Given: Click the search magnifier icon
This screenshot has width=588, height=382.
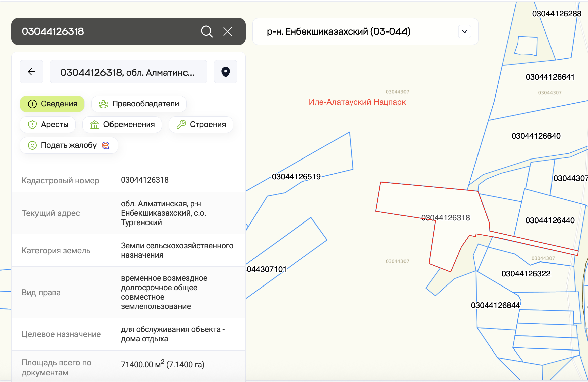Looking at the screenshot, I should (x=207, y=31).
